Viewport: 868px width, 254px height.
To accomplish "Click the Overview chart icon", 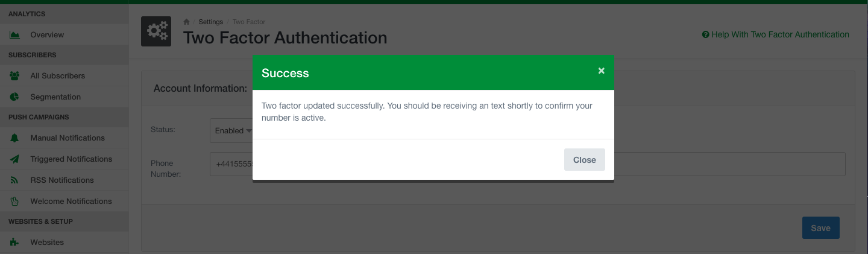I will (14, 35).
